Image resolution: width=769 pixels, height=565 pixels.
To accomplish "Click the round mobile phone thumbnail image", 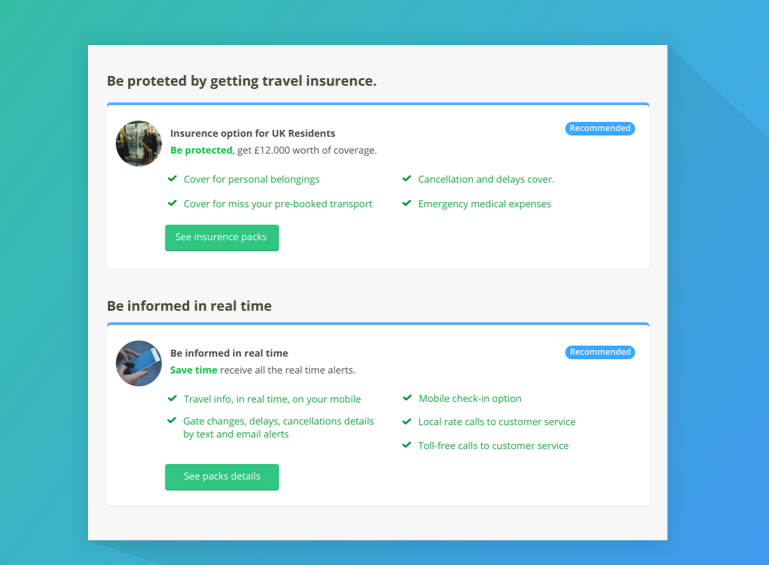I will coord(139,363).
